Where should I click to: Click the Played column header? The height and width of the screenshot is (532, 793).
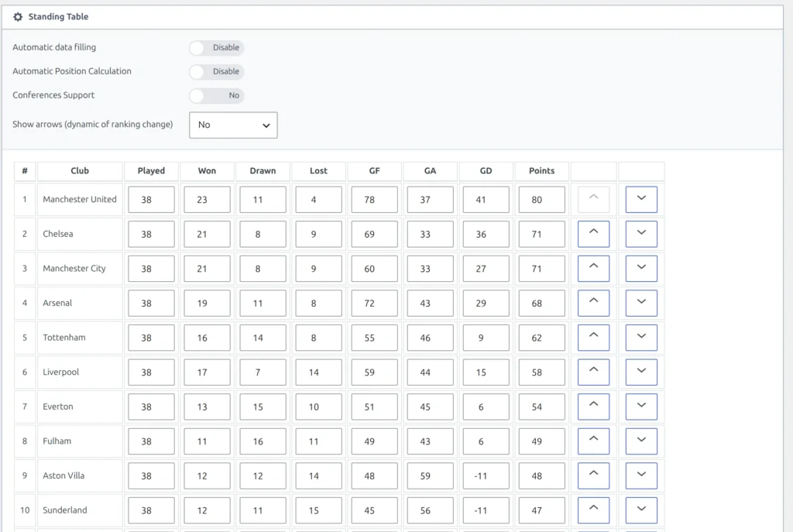pos(151,171)
